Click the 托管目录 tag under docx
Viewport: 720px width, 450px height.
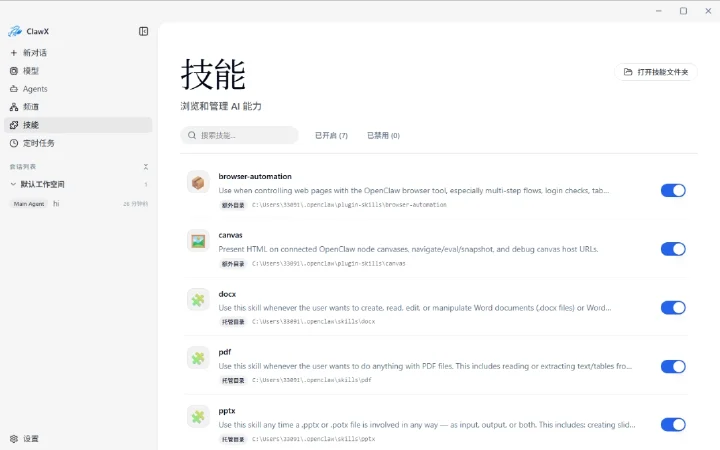tap(233, 322)
